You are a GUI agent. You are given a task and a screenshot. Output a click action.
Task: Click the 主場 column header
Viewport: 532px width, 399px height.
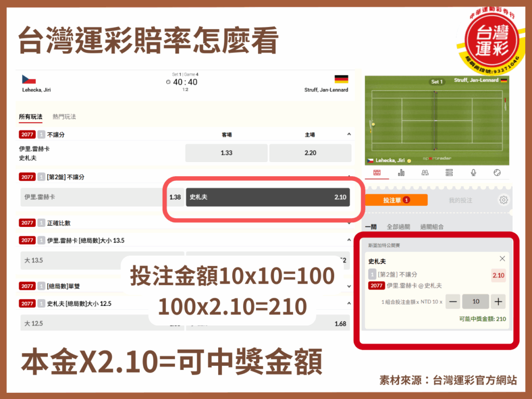point(310,135)
